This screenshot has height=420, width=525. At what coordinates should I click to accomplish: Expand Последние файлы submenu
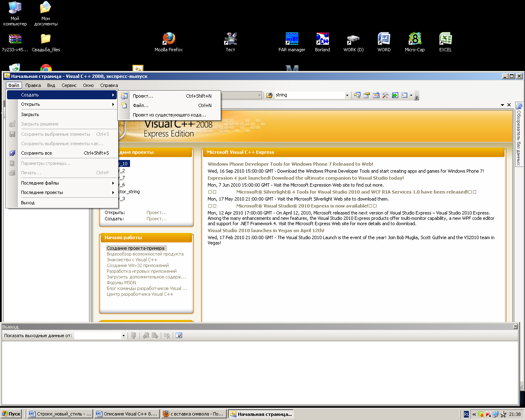coord(62,183)
